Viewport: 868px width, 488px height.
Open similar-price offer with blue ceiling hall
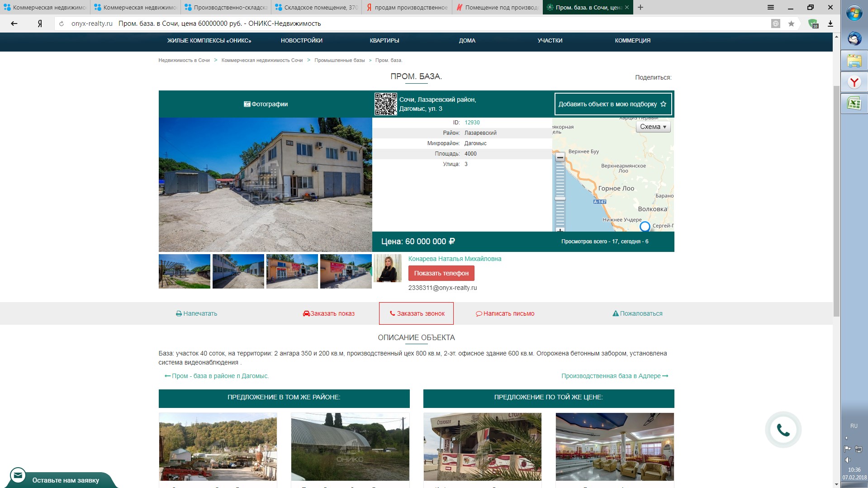click(x=615, y=446)
